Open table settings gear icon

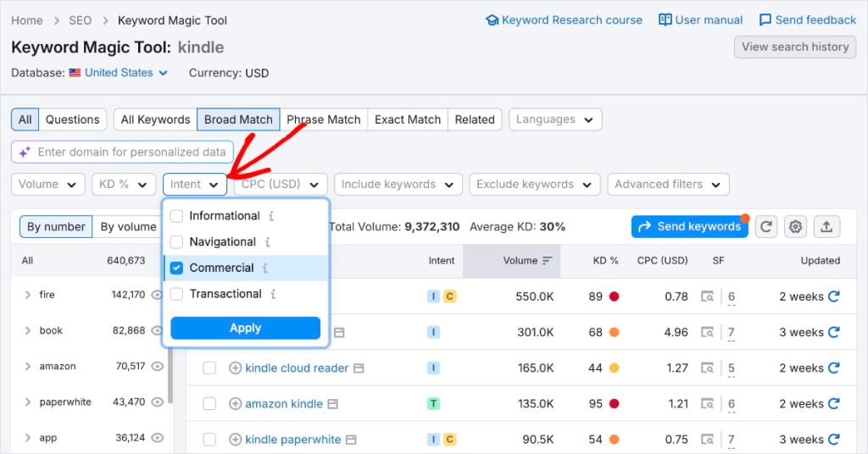tap(795, 227)
